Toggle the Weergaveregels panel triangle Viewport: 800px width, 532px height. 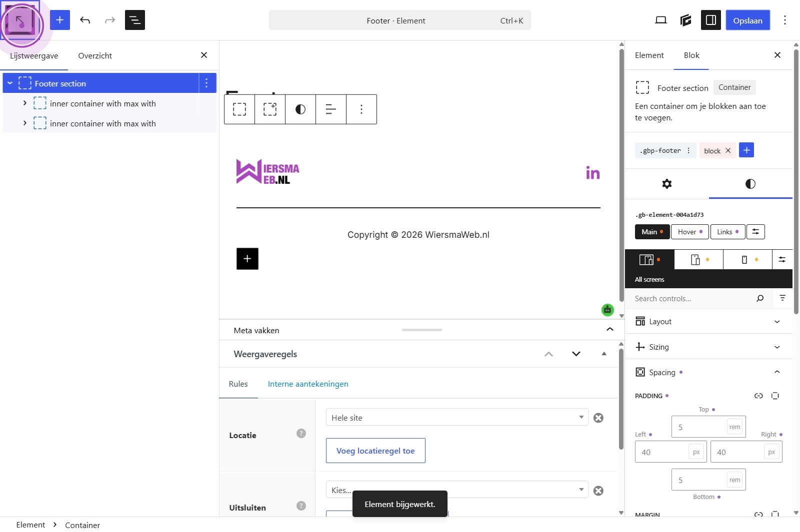point(604,354)
